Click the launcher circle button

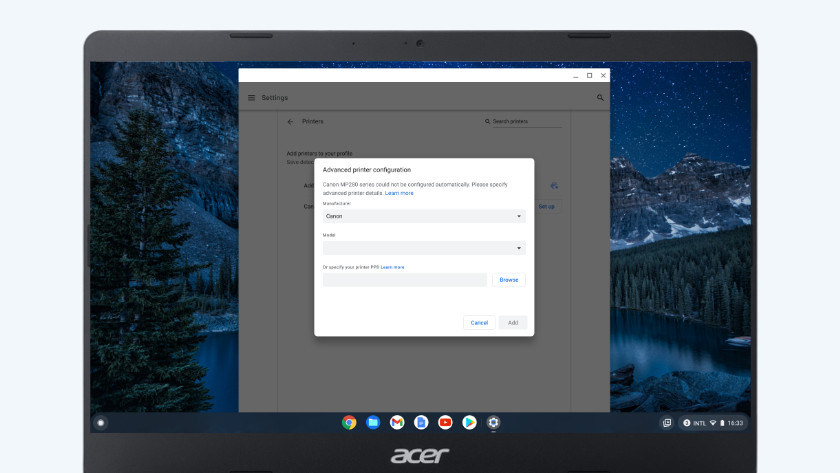101,423
